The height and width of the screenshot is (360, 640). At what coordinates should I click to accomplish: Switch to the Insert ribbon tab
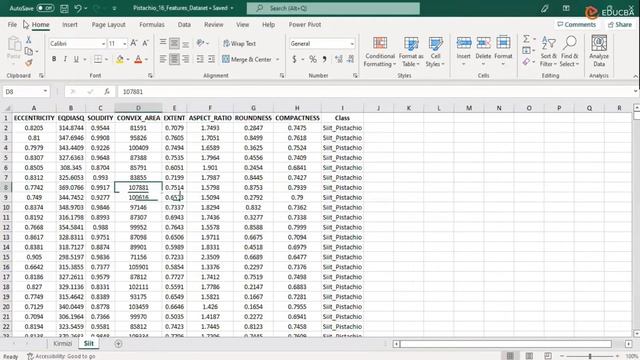point(70,24)
